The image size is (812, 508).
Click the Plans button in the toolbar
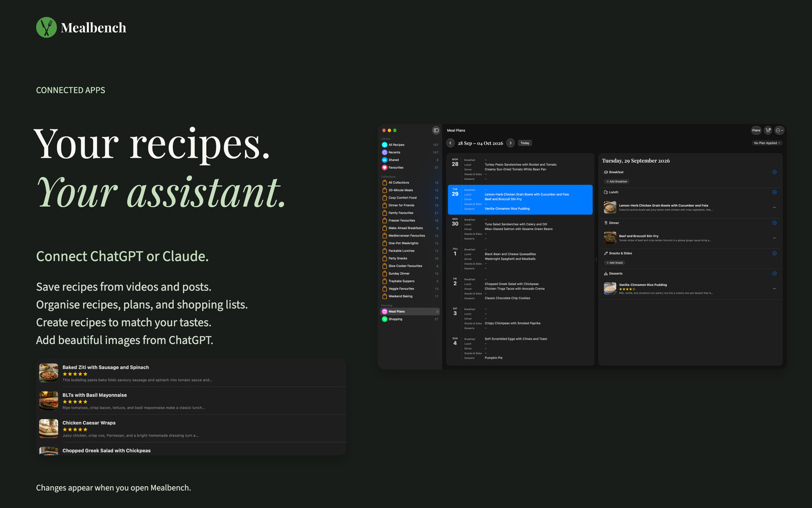pos(756,131)
